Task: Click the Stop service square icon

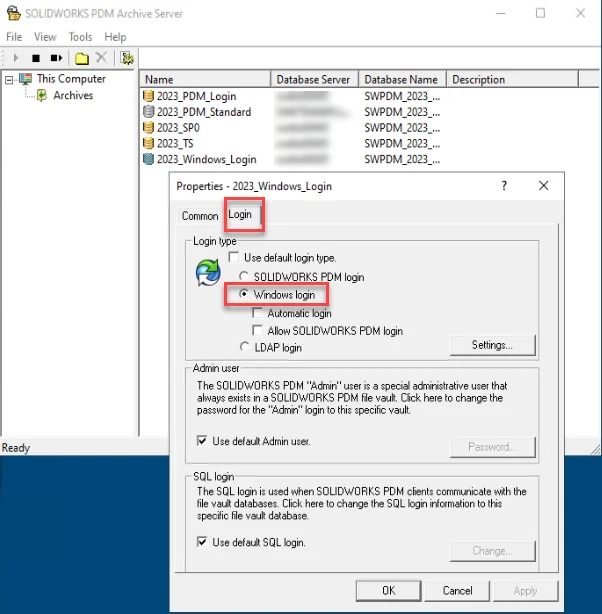Action: [36, 58]
